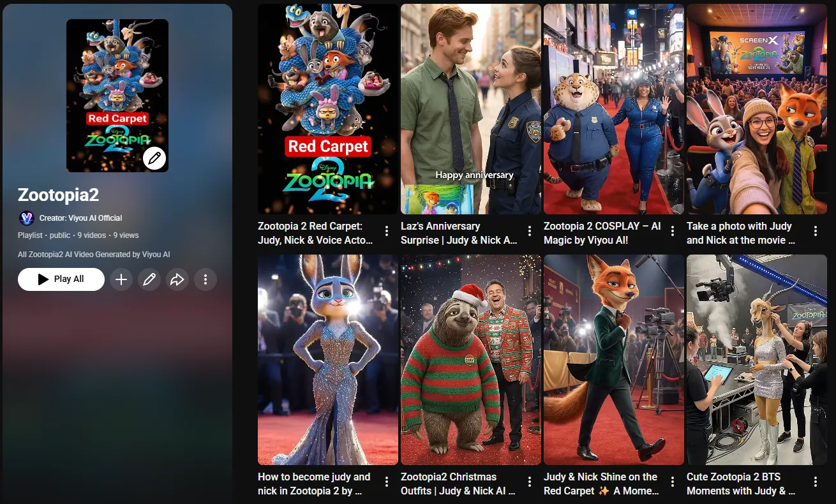Save the playlist using the plus icon
The width and height of the screenshot is (836, 504).
pos(121,279)
